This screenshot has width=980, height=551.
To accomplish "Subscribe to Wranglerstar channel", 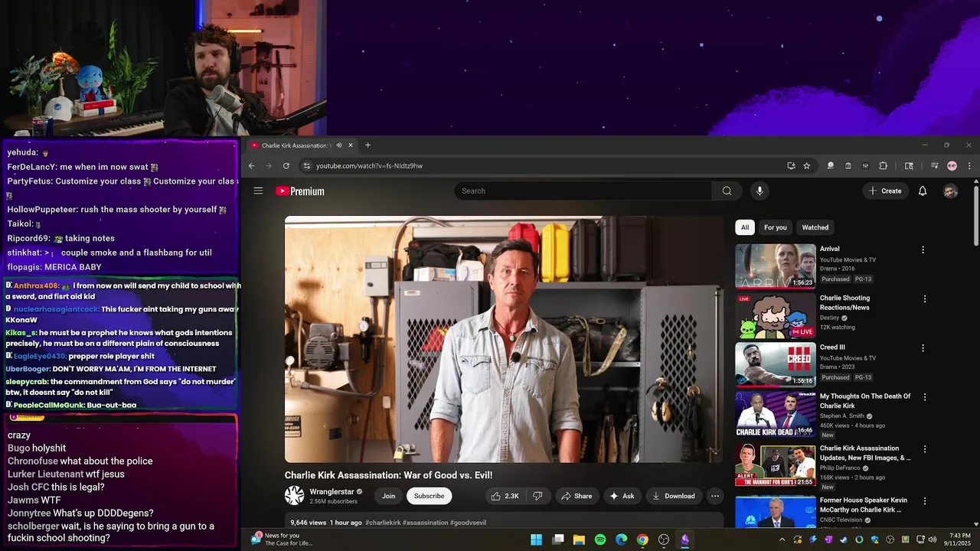I will [x=429, y=496].
